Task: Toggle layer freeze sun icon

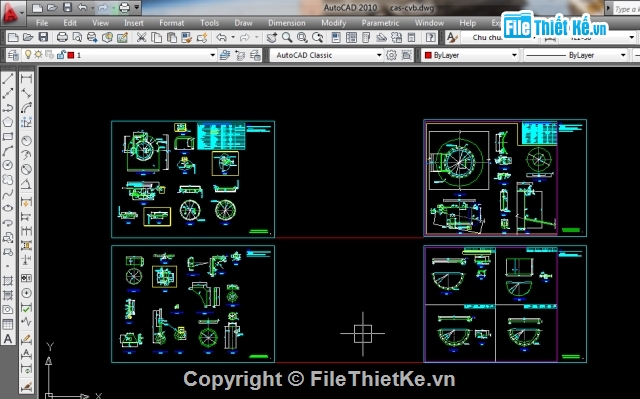Action: [38, 54]
